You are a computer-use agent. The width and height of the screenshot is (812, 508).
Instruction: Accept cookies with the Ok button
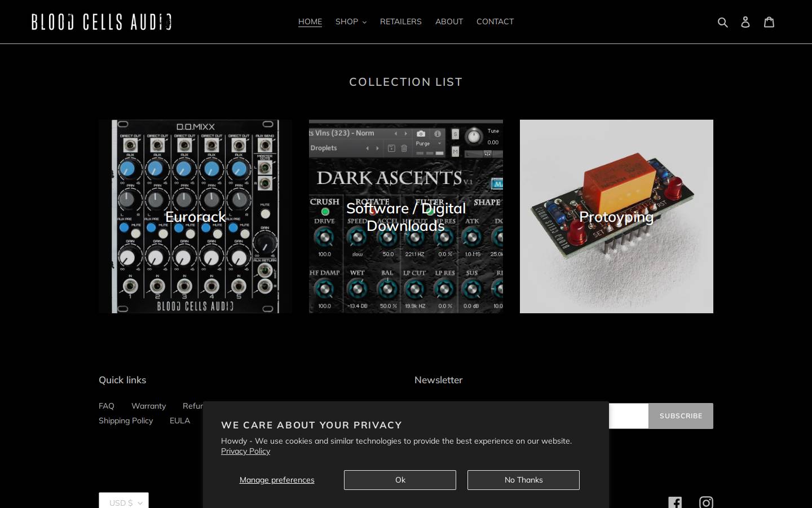[x=400, y=480]
